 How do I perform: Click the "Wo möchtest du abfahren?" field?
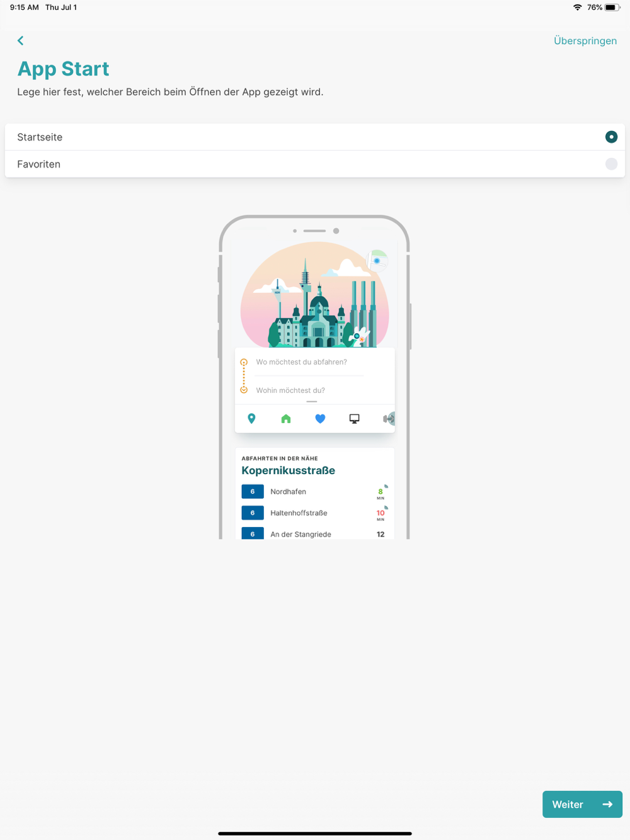tap(301, 362)
